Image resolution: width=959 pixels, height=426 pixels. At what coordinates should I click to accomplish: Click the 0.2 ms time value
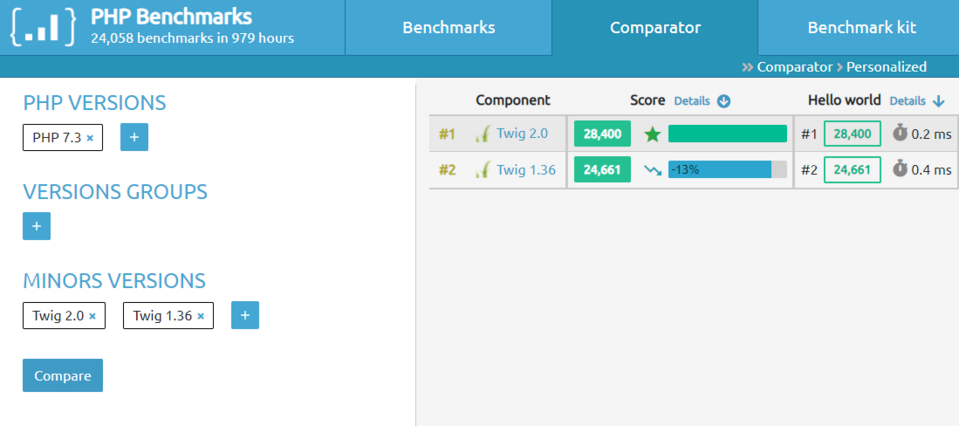pos(931,134)
